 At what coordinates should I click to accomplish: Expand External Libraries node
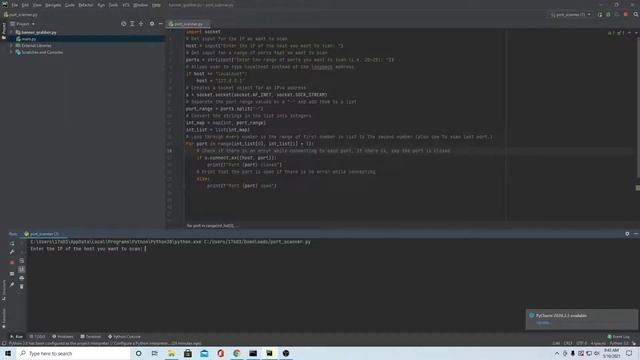[x=11, y=46]
